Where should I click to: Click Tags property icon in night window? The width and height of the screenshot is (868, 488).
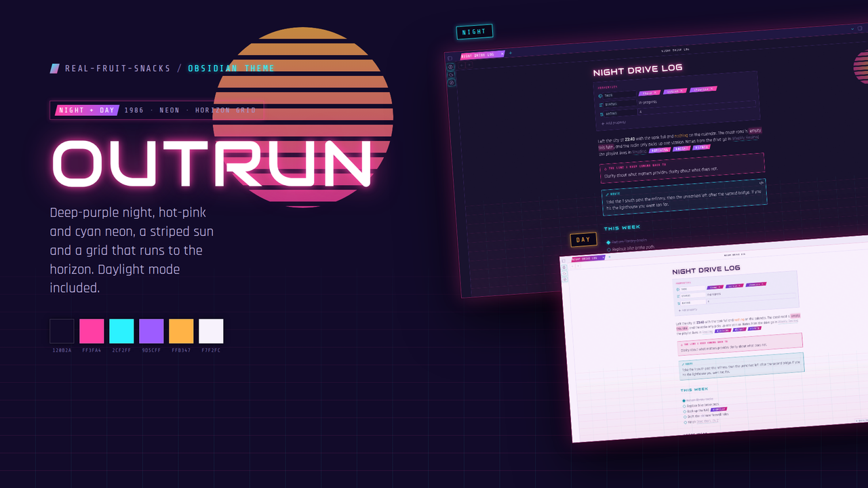pyautogui.click(x=600, y=96)
